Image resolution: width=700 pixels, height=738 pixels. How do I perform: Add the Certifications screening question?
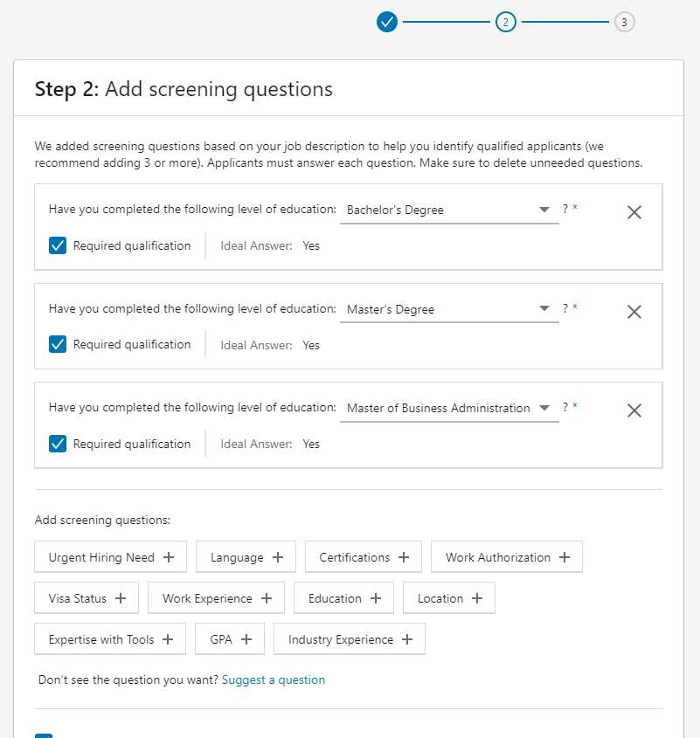[361, 556]
